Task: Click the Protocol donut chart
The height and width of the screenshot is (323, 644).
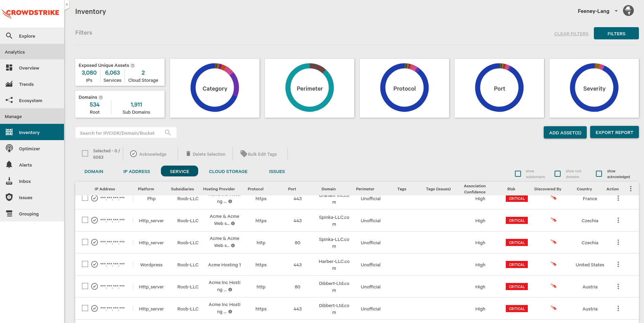Action: (404, 88)
